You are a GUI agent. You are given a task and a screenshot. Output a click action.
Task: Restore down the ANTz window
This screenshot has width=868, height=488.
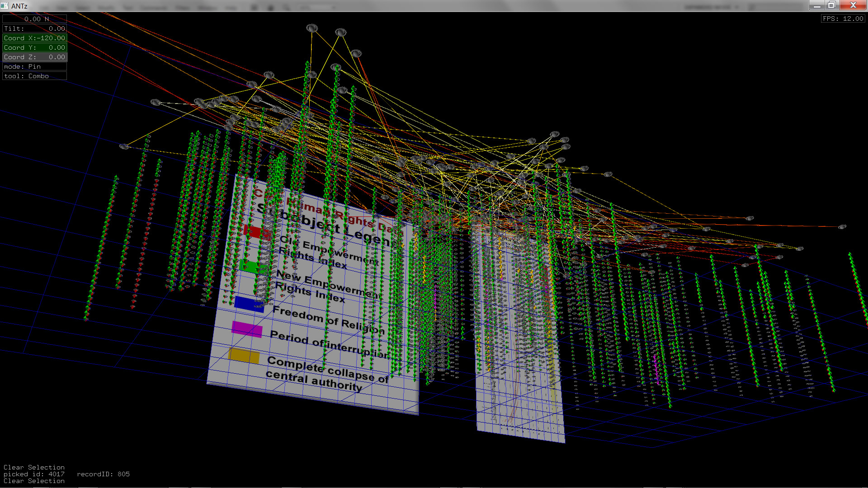click(831, 5)
